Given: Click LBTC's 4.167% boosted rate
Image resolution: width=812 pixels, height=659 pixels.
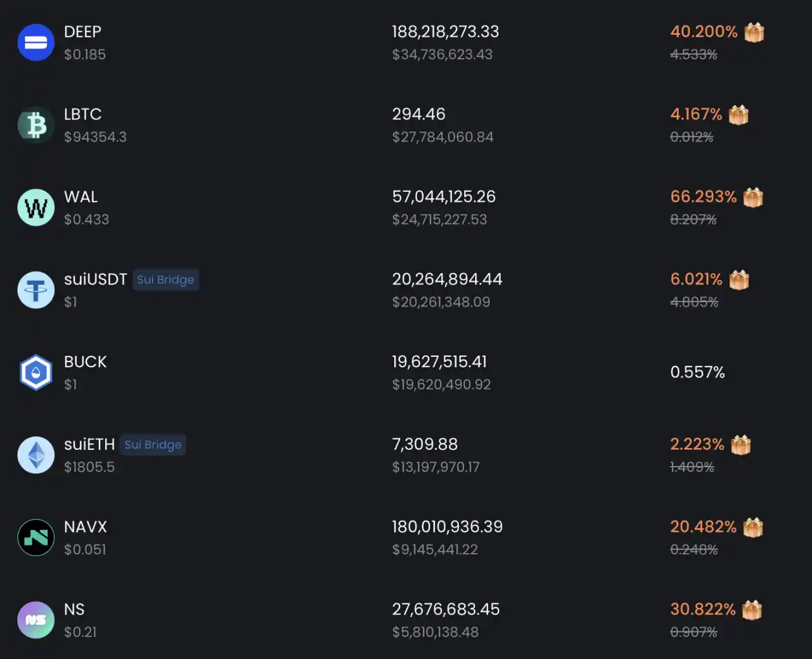Looking at the screenshot, I should click(696, 114).
